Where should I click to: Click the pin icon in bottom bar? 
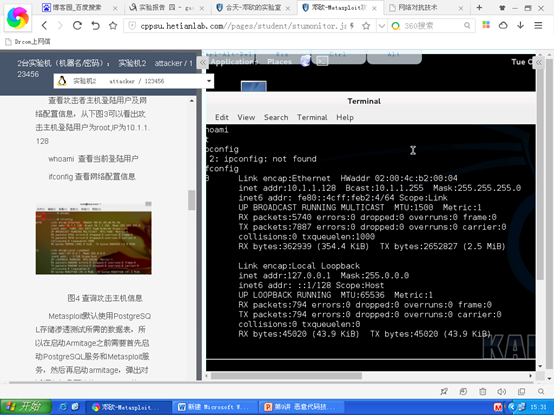pos(444,391)
